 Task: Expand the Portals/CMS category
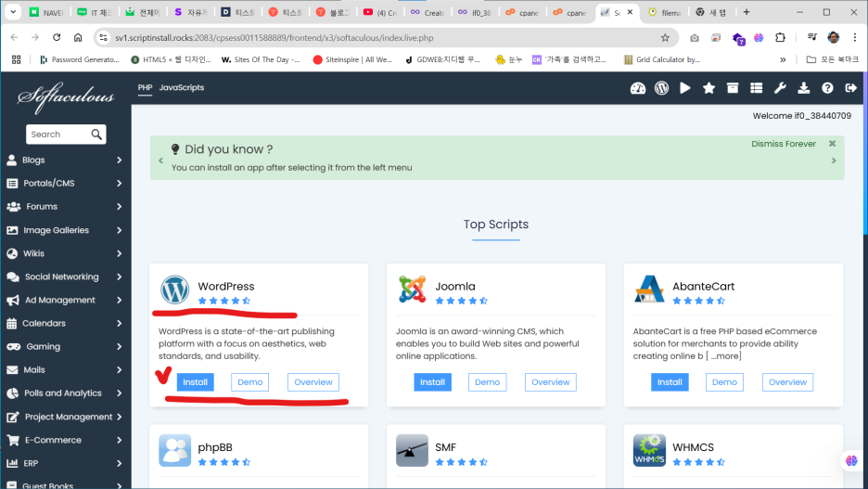[65, 184]
